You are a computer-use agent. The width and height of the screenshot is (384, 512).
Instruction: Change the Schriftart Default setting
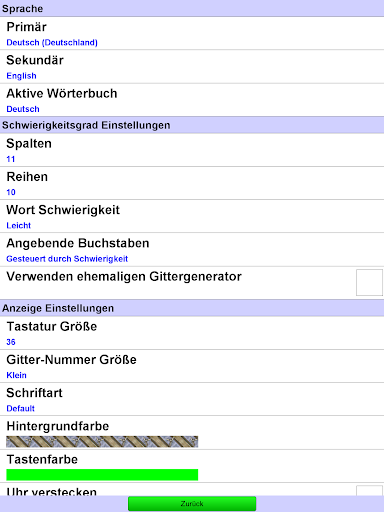coord(192,399)
